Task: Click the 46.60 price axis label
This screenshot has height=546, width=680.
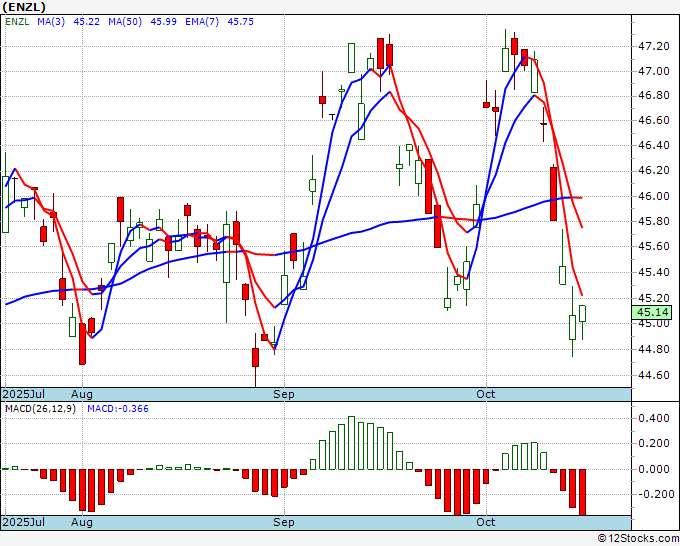Action: click(x=654, y=120)
